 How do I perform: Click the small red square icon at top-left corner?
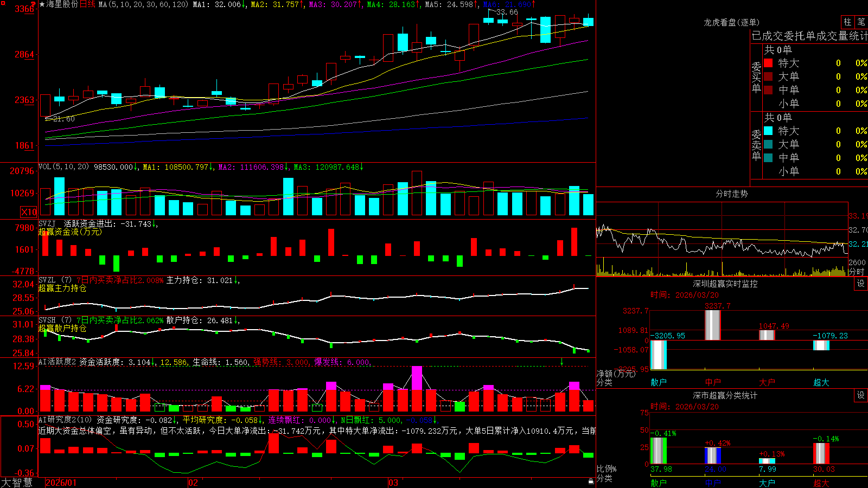pyautogui.click(x=3, y=3)
